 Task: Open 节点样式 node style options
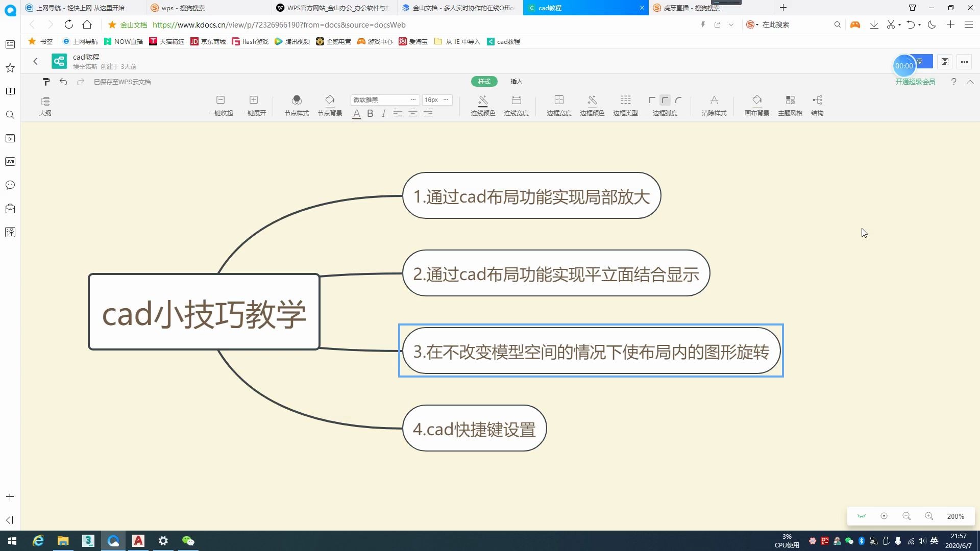coord(297,106)
